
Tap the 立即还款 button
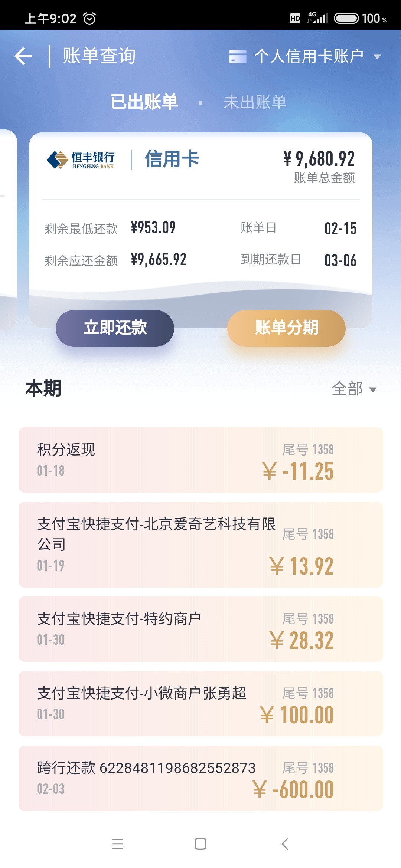click(x=115, y=328)
